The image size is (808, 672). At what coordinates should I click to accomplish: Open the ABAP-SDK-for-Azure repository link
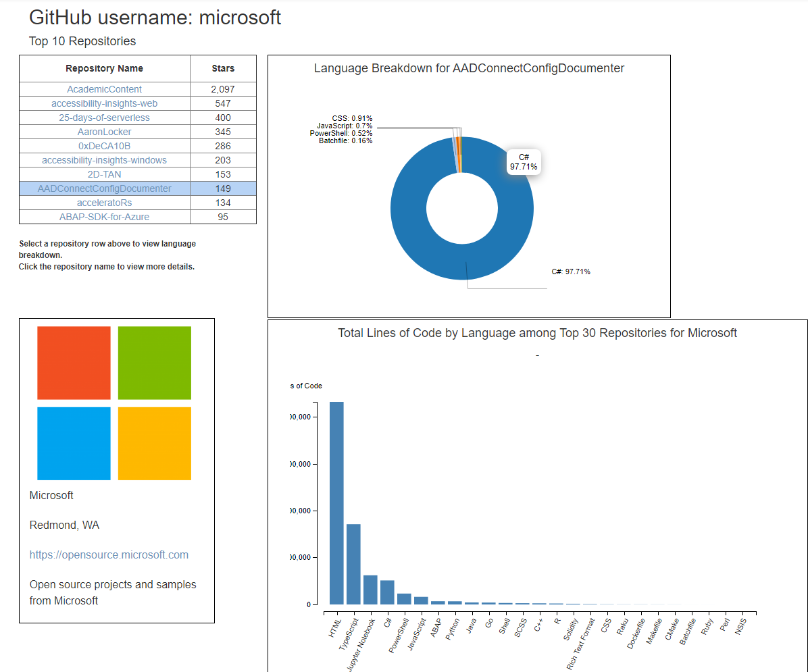pyautogui.click(x=104, y=217)
